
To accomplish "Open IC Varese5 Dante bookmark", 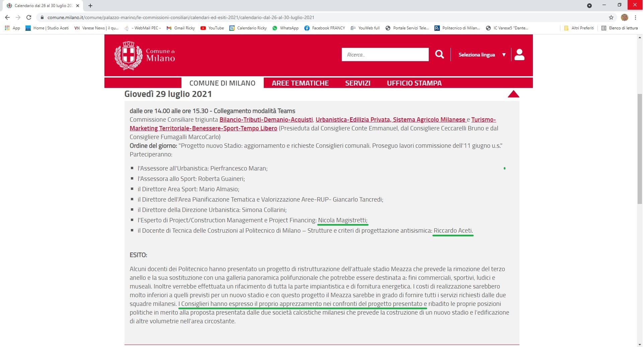I will [507, 28].
